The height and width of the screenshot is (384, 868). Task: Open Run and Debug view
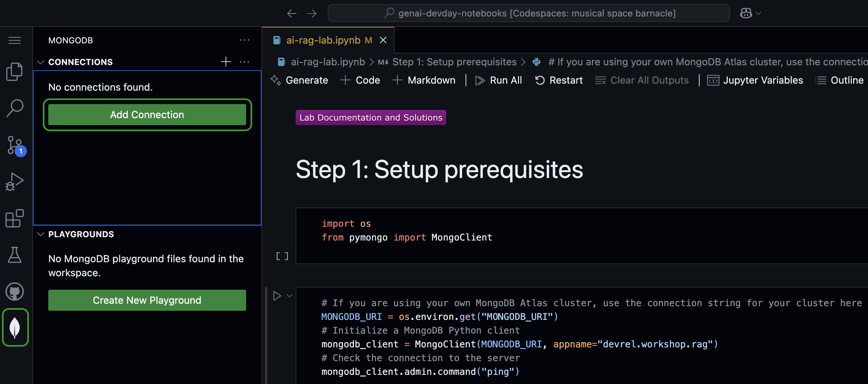[14, 182]
